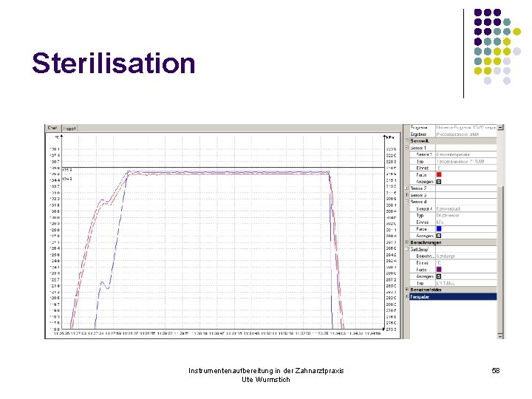532x399 pixels.
Task: Click the red Farbe swatch for Sensor 1
Action: click(x=439, y=174)
